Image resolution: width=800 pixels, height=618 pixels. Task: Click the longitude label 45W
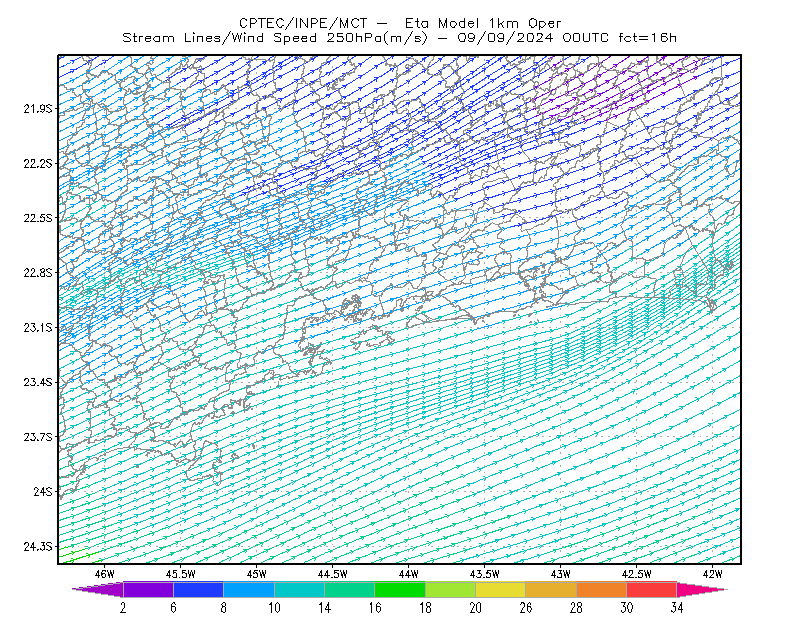[257, 574]
